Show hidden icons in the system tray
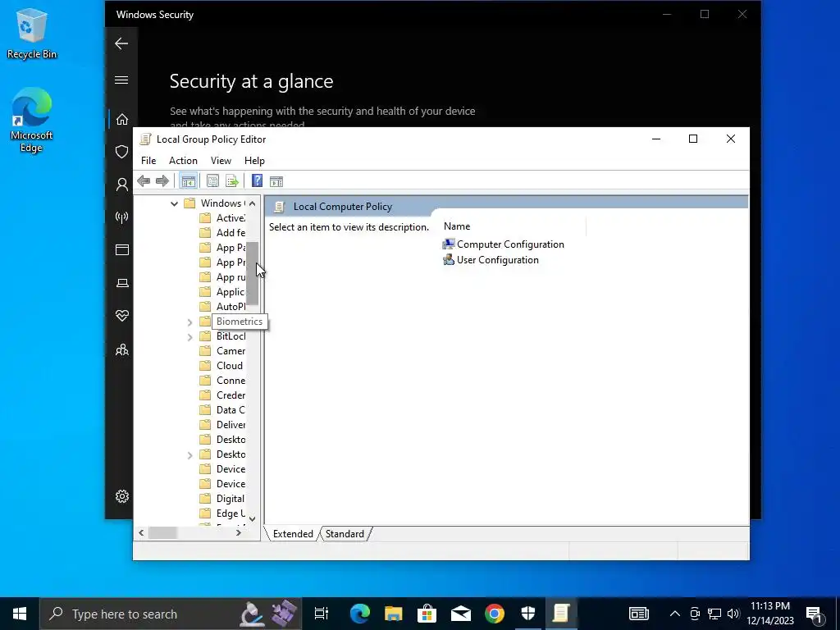This screenshot has width=840, height=630. pos(675,614)
